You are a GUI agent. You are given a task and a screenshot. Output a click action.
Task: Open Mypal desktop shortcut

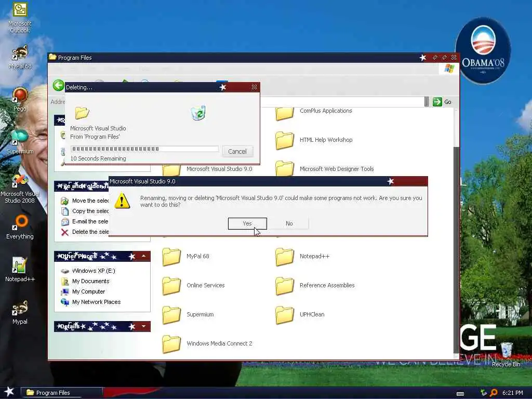point(20,312)
